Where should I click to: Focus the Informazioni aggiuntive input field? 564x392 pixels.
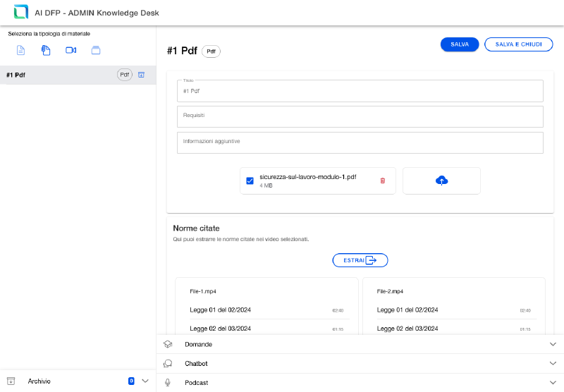click(360, 143)
